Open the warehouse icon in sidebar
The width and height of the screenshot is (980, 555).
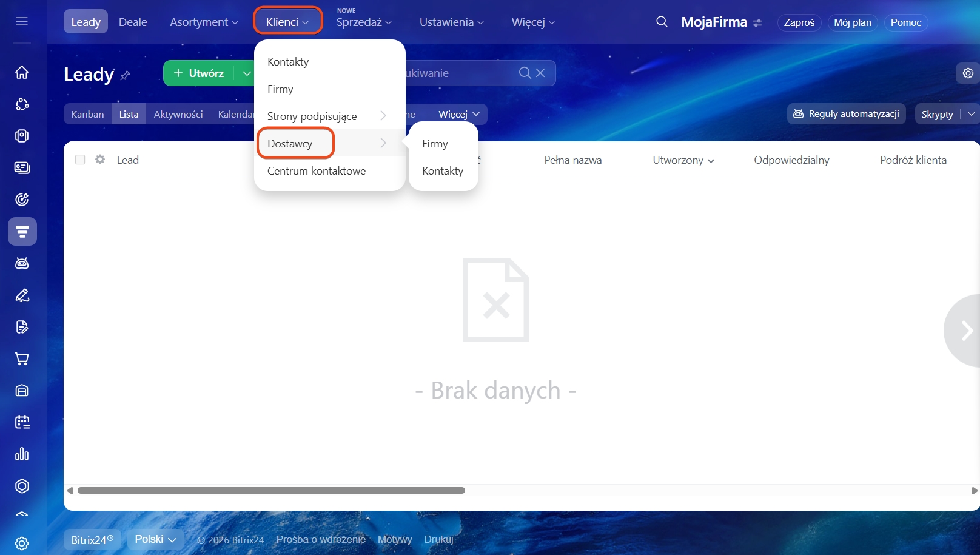(22, 391)
